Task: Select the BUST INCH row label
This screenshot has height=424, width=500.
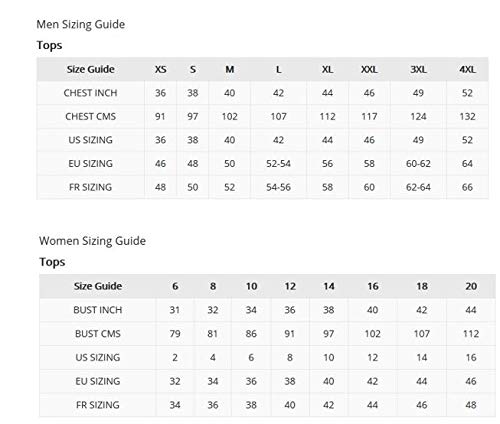Action: (98, 310)
